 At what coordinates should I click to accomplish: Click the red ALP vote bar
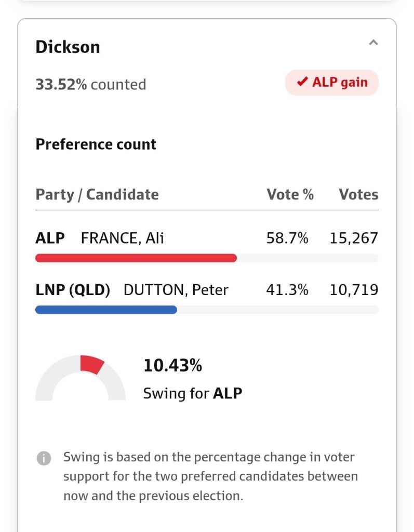click(136, 258)
